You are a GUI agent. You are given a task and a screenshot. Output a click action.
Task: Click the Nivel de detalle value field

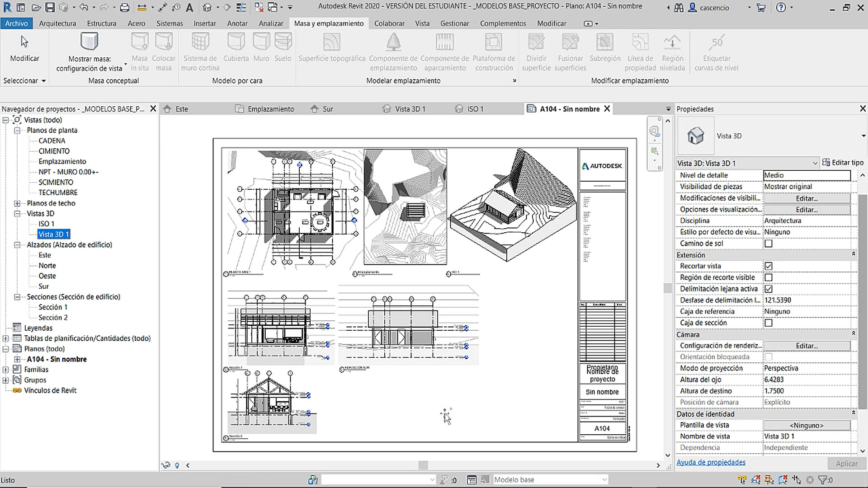(x=807, y=175)
